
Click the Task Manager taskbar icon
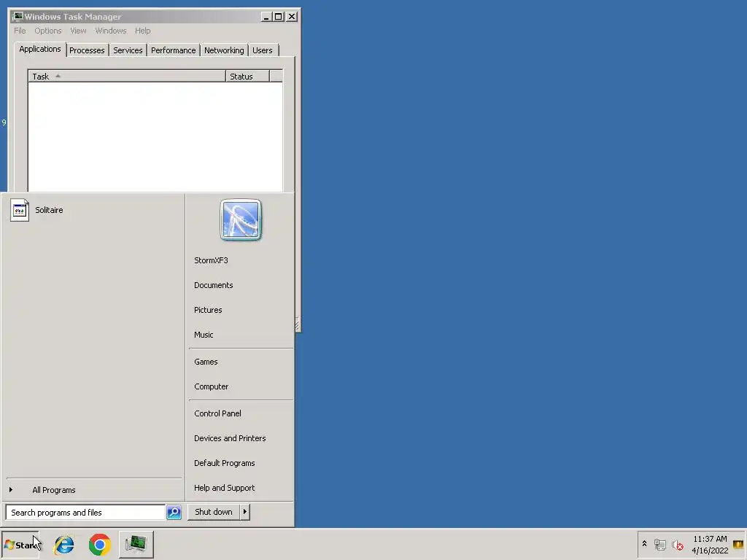[136, 544]
